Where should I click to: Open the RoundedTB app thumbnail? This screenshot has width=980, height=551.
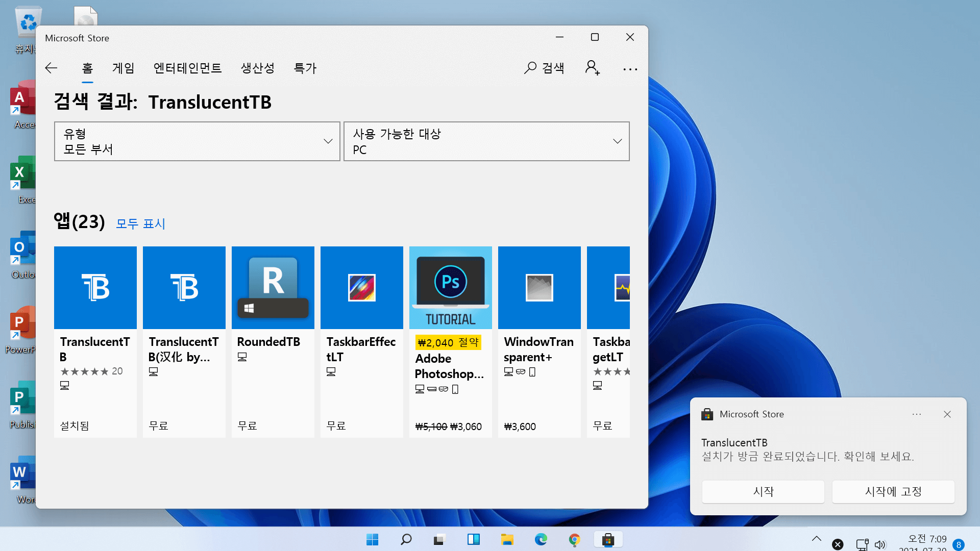point(273,288)
